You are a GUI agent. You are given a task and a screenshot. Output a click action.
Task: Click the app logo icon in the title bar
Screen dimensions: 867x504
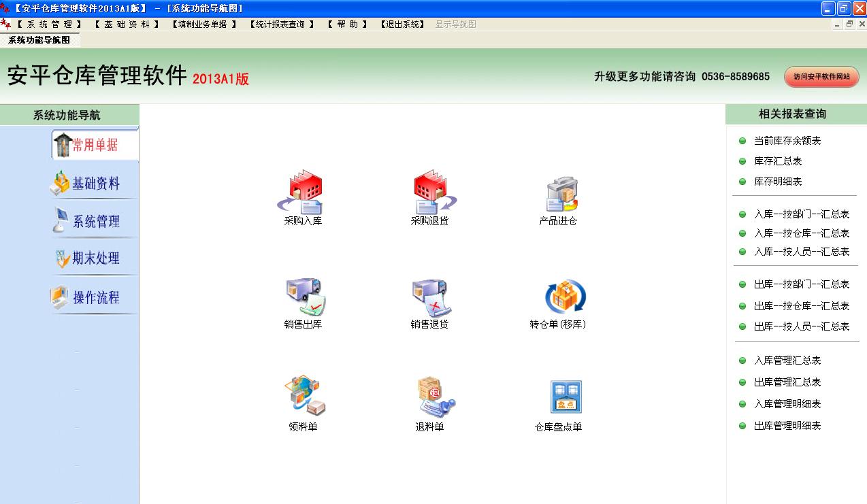[x=6, y=8]
